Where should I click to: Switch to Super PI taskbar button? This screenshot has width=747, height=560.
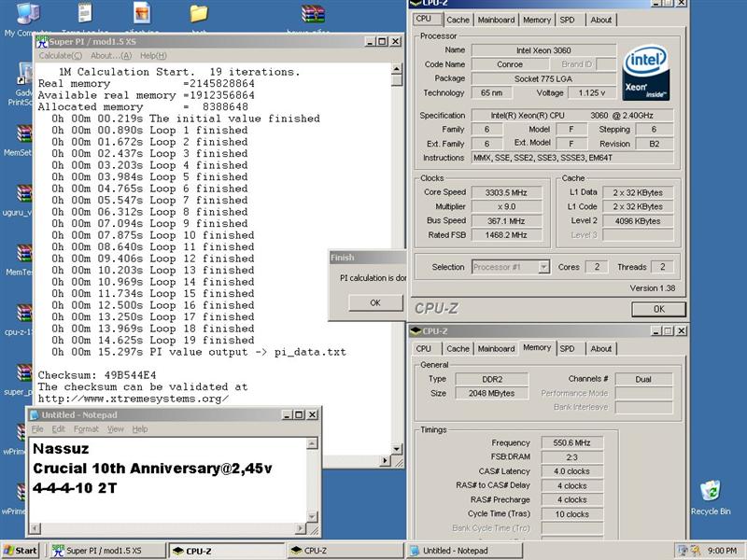pos(106,551)
